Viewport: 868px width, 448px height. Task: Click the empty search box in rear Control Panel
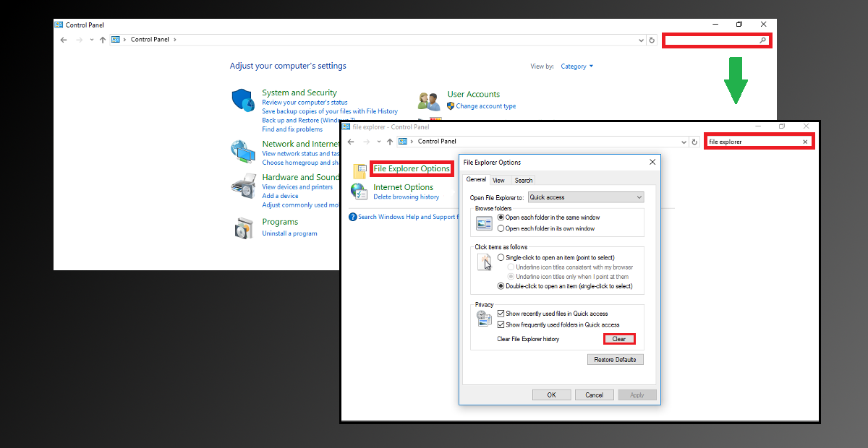(x=717, y=41)
